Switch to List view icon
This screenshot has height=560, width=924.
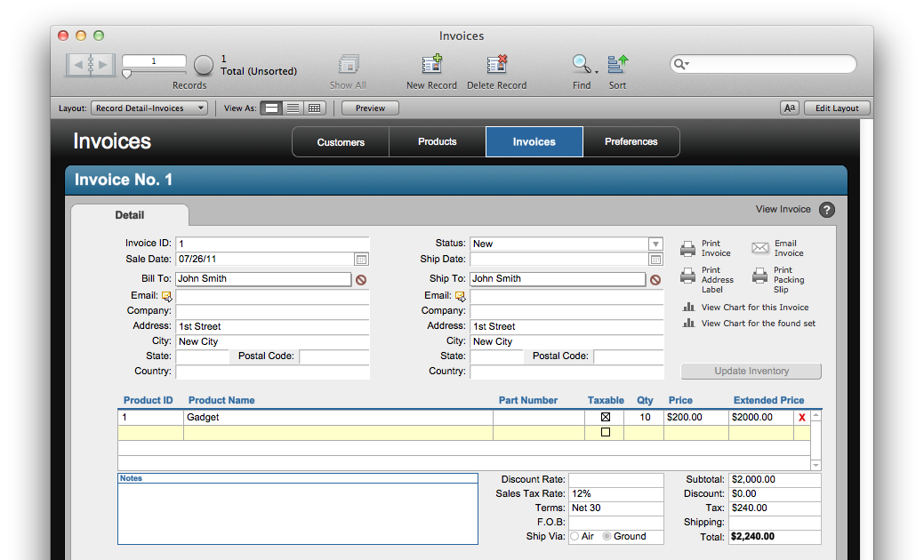[293, 108]
